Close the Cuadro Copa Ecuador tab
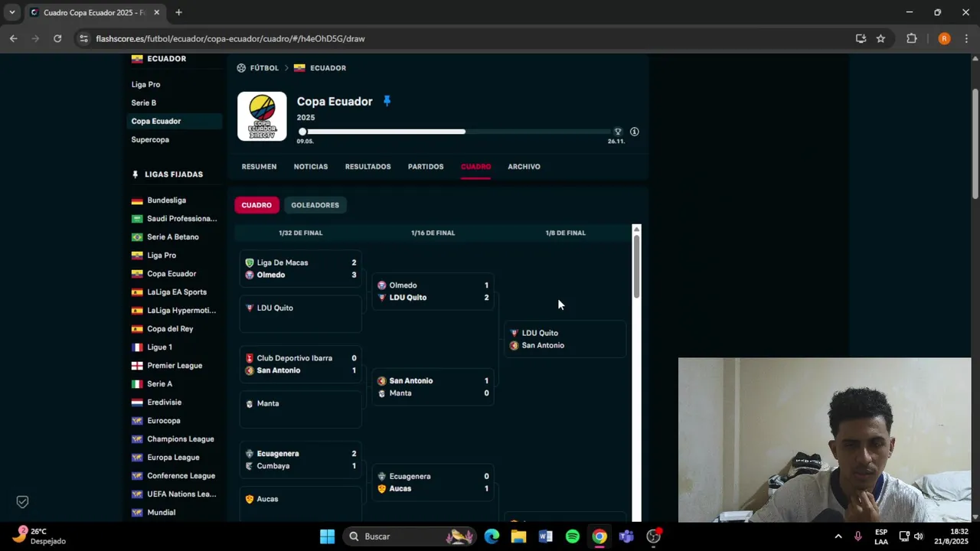Viewport: 980px width, 551px height. click(x=157, y=12)
